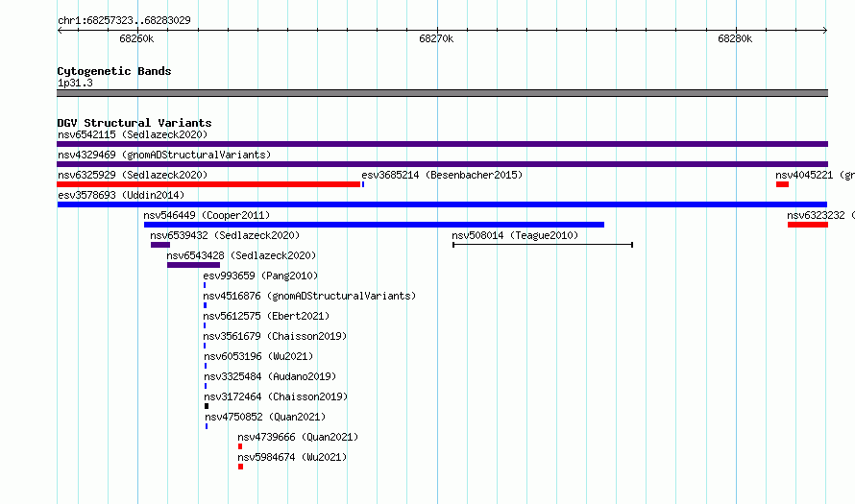
Task: Click the DGV Structural Variants track title
Action: click(x=134, y=123)
